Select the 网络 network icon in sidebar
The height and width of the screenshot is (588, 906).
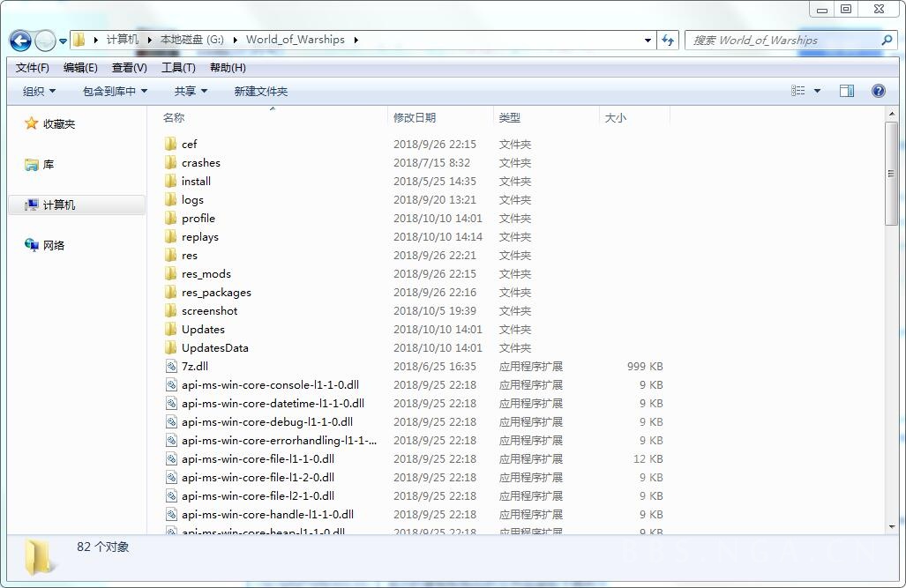coord(32,245)
